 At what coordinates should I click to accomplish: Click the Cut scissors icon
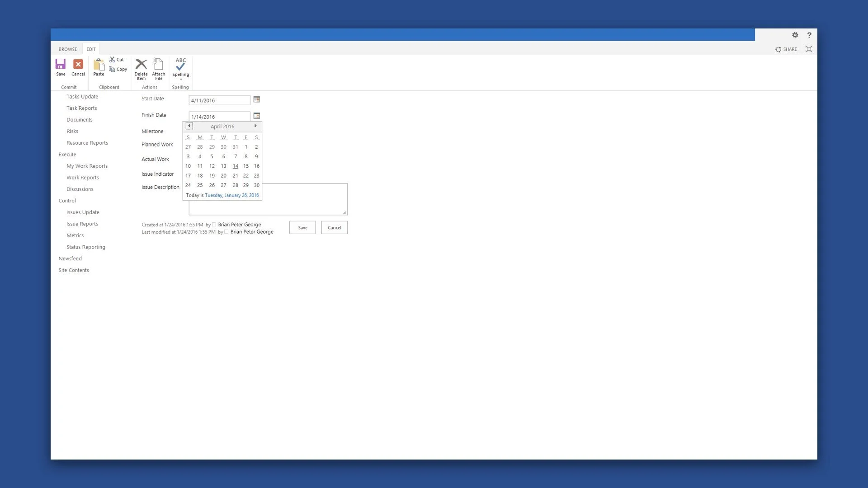(x=112, y=60)
